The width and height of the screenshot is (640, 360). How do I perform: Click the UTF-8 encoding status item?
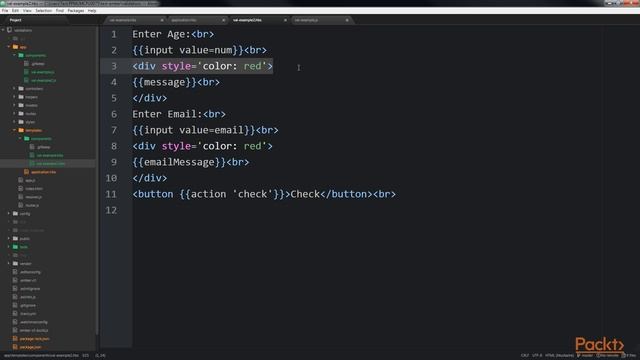point(537,356)
